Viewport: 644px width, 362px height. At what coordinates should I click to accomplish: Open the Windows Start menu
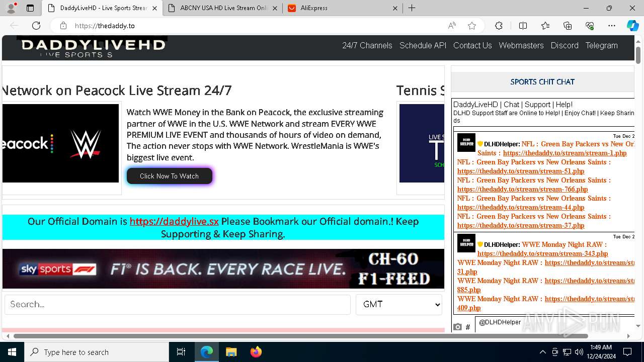coord(12,352)
